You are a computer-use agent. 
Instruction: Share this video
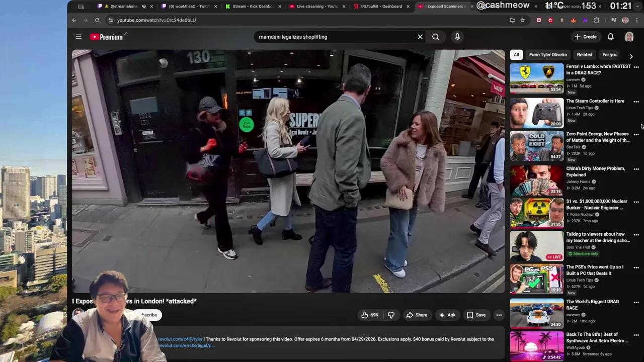[417, 315]
